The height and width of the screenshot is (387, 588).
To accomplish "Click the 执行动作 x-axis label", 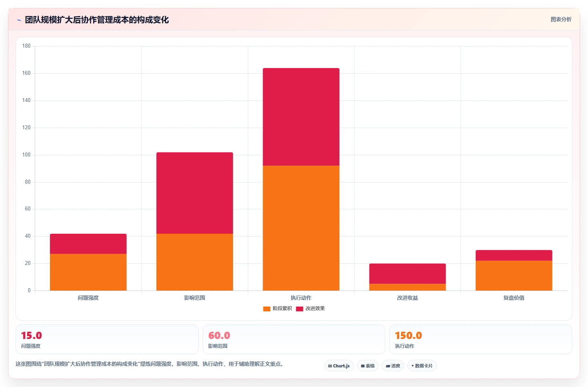I will tap(301, 298).
